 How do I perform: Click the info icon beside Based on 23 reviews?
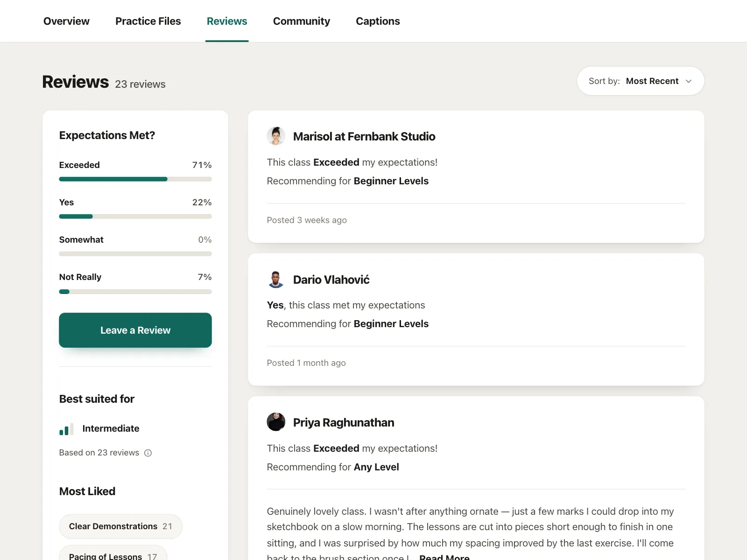(x=148, y=453)
